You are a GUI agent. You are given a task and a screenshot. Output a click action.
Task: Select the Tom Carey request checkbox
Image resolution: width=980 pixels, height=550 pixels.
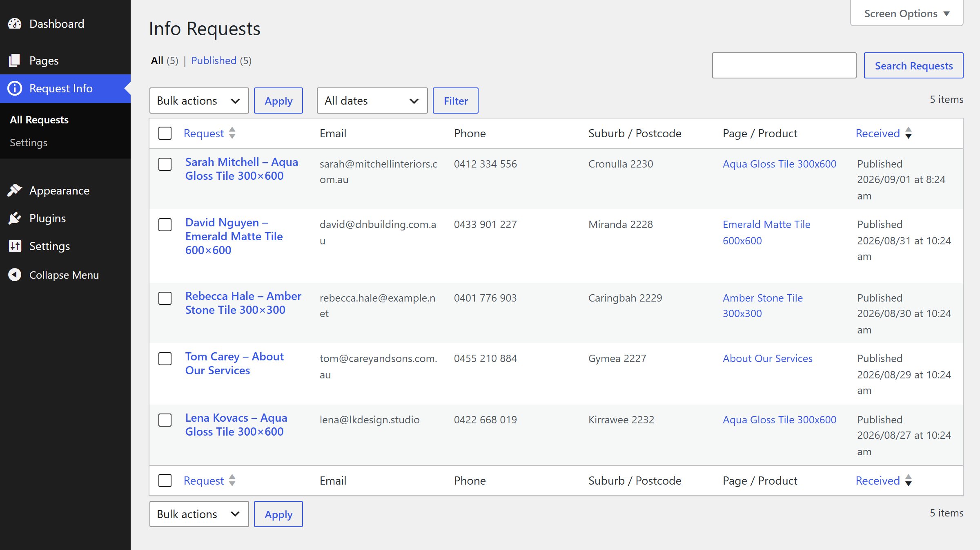pos(165,359)
